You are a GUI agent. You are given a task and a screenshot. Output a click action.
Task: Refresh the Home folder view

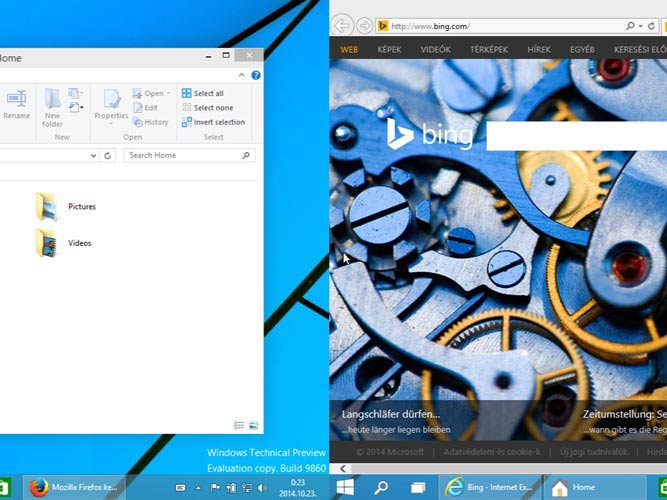pyautogui.click(x=108, y=156)
